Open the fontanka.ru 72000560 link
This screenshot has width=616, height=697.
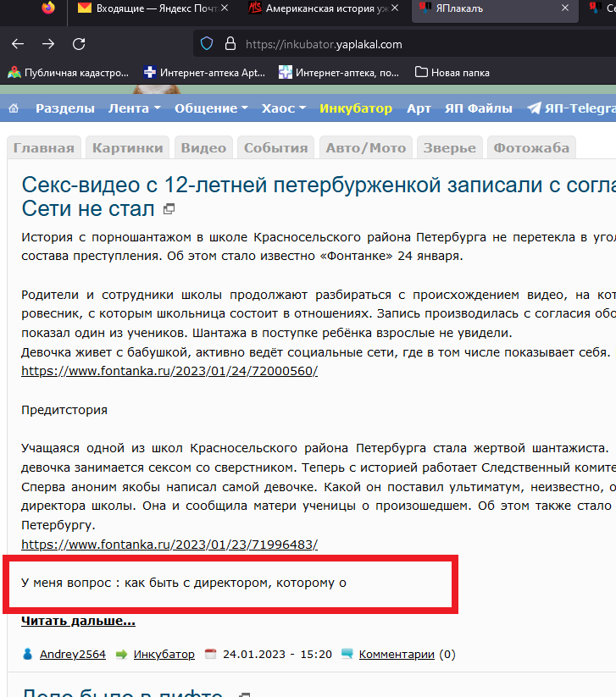[x=169, y=371]
